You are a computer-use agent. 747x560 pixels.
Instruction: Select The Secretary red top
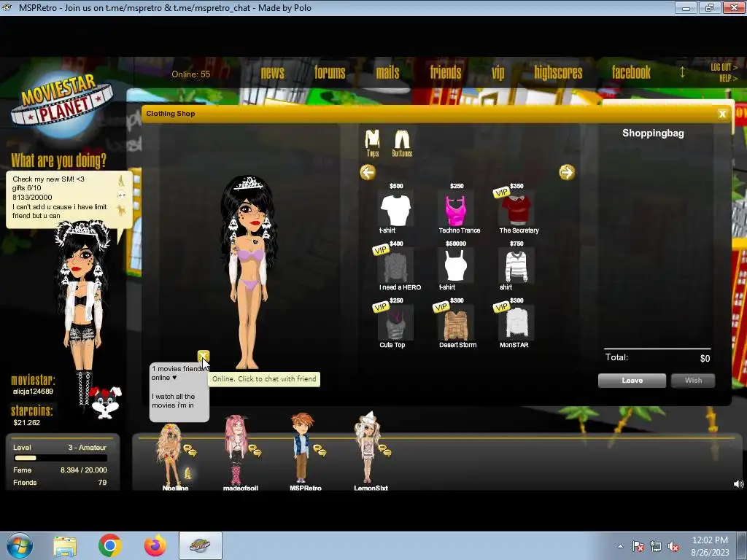point(516,210)
